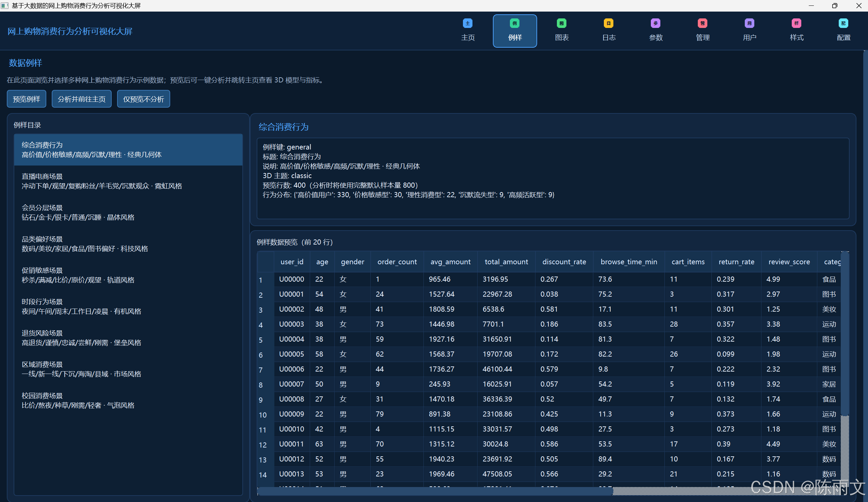Click the yellow 日志 nav icon

point(608,23)
